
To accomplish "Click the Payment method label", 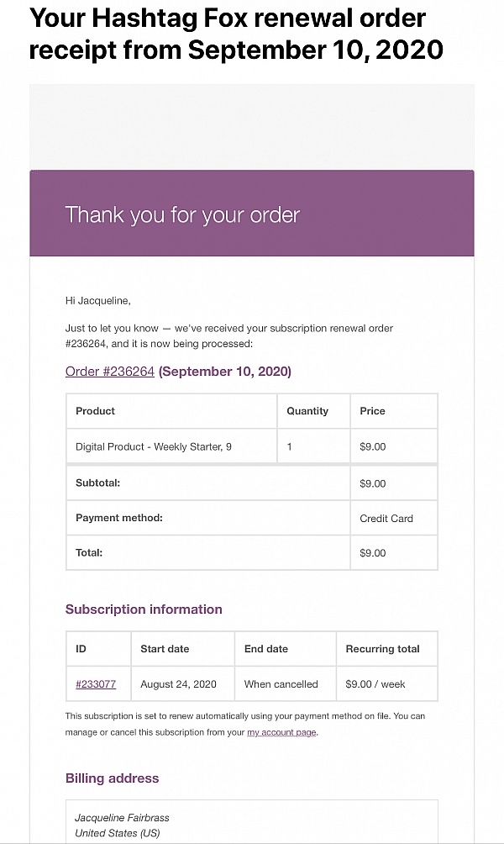I will tap(119, 518).
